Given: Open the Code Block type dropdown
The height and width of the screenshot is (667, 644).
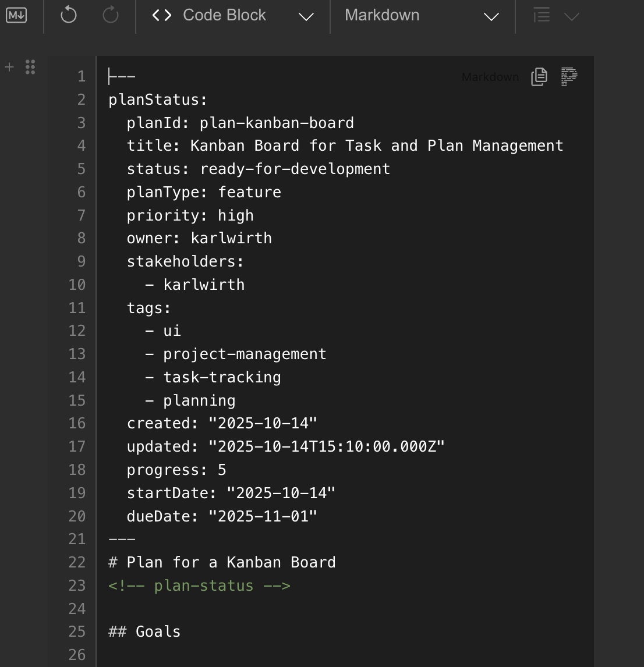Looking at the screenshot, I should click(x=306, y=16).
